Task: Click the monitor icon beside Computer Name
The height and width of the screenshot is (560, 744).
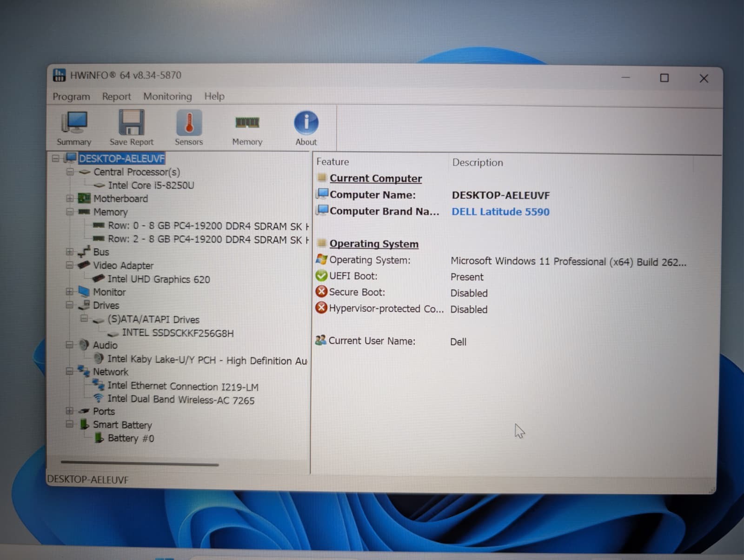Action: [x=322, y=194]
